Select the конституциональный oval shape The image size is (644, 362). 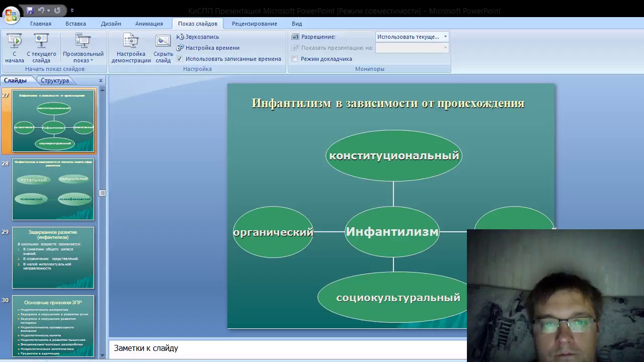[x=394, y=155]
